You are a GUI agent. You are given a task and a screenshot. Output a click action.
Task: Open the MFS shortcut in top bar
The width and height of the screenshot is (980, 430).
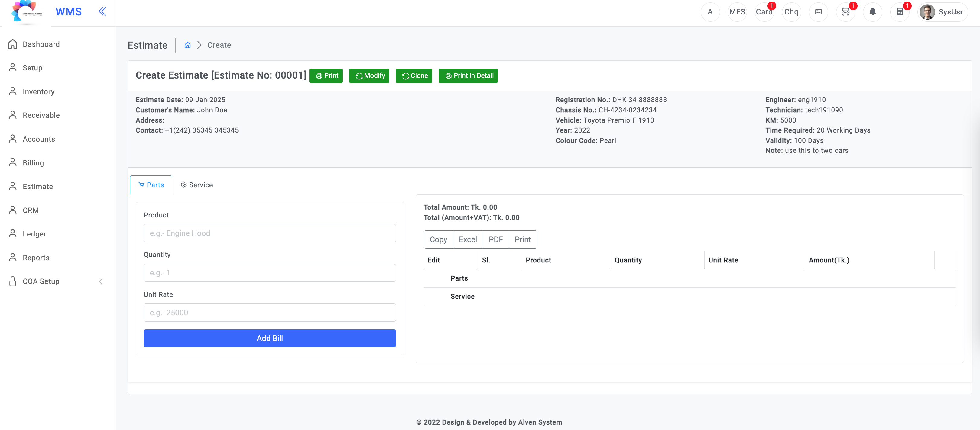[737, 12]
